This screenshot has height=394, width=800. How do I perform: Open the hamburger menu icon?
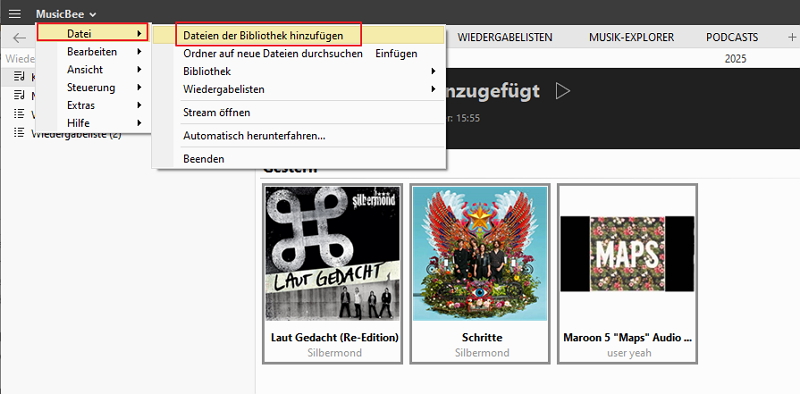point(15,14)
